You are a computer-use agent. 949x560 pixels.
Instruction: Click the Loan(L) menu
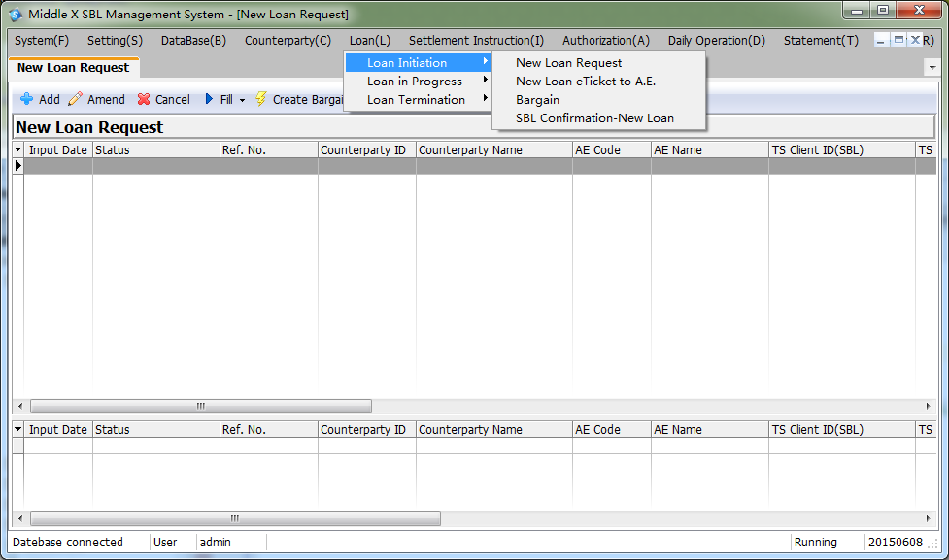[370, 41]
